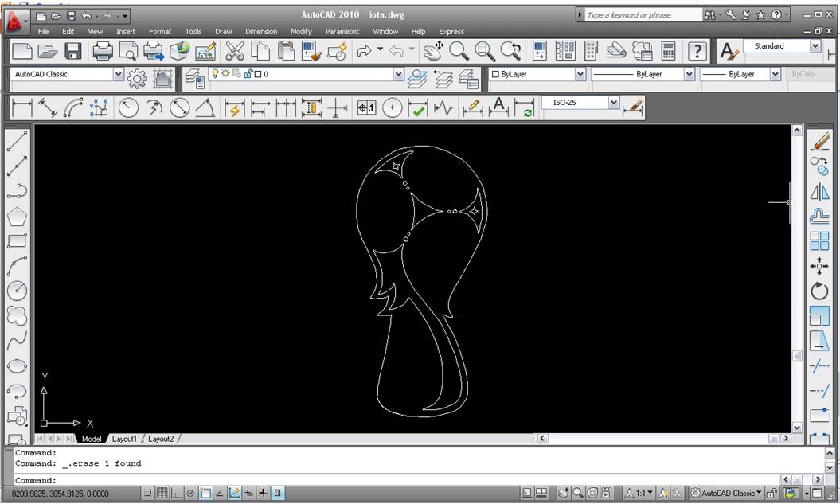Select the Line tool in Draw toolbar
Image resolution: width=840 pixels, height=504 pixels.
[x=18, y=142]
